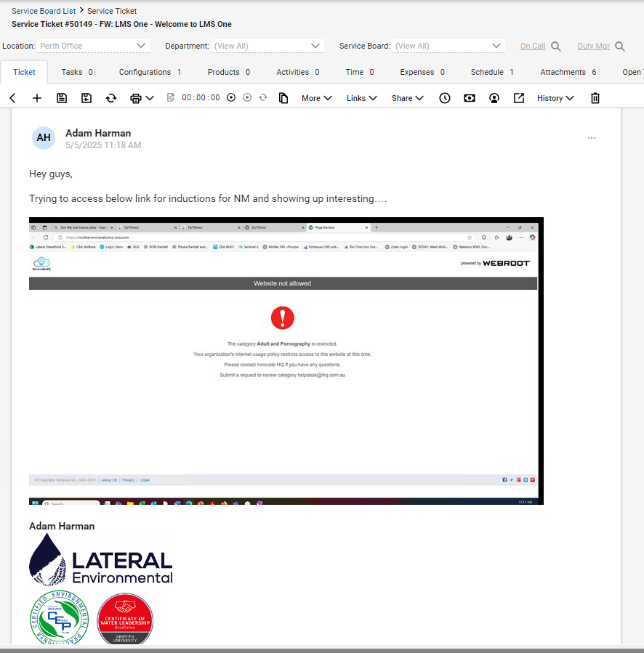Click the person account icon
The image size is (644, 653).
(x=494, y=98)
